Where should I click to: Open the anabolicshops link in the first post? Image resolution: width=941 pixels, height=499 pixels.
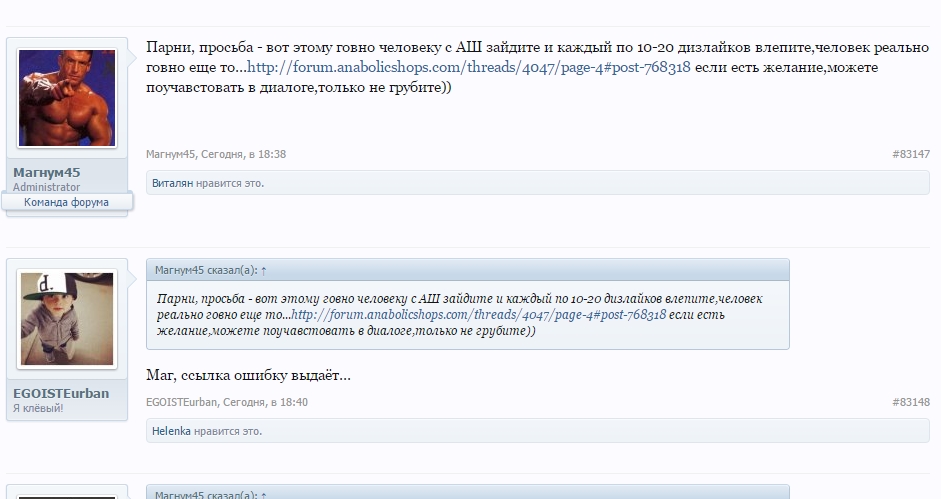coord(468,68)
